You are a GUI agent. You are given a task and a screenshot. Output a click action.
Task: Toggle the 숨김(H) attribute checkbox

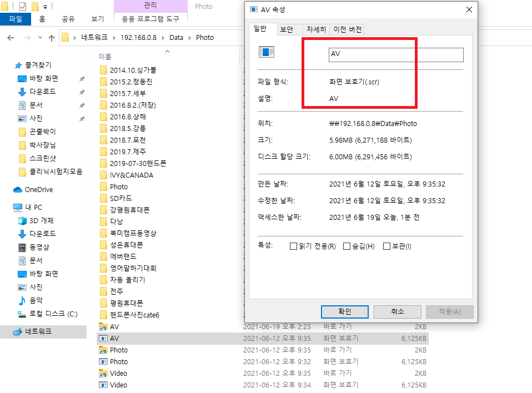347,246
